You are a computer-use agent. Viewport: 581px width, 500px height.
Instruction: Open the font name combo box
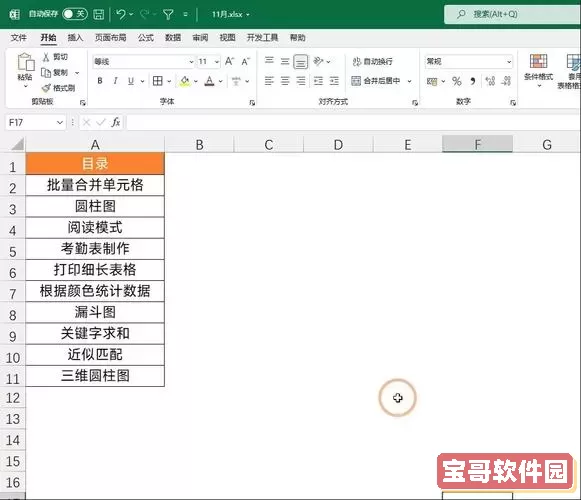[143, 62]
